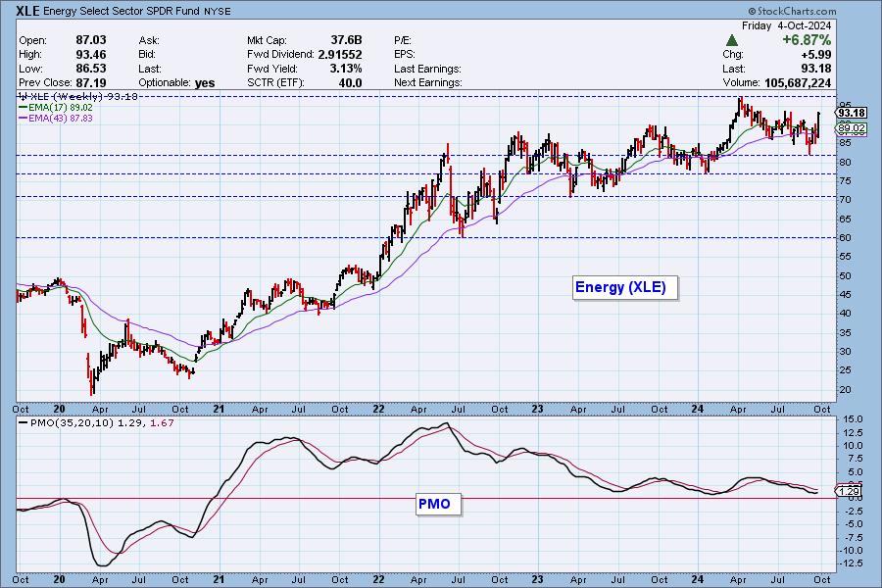The height and width of the screenshot is (588, 882).
Task: Click the Bid: label
Action: pyautogui.click(x=147, y=55)
